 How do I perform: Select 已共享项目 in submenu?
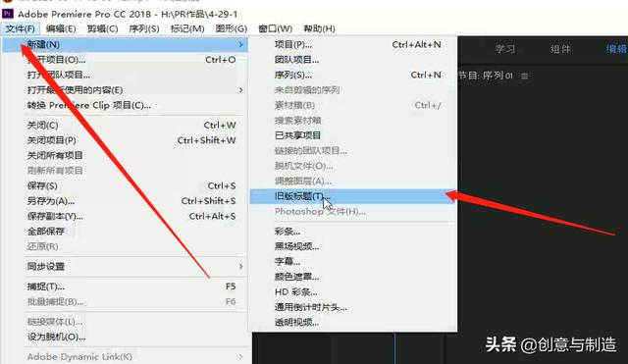point(353,135)
